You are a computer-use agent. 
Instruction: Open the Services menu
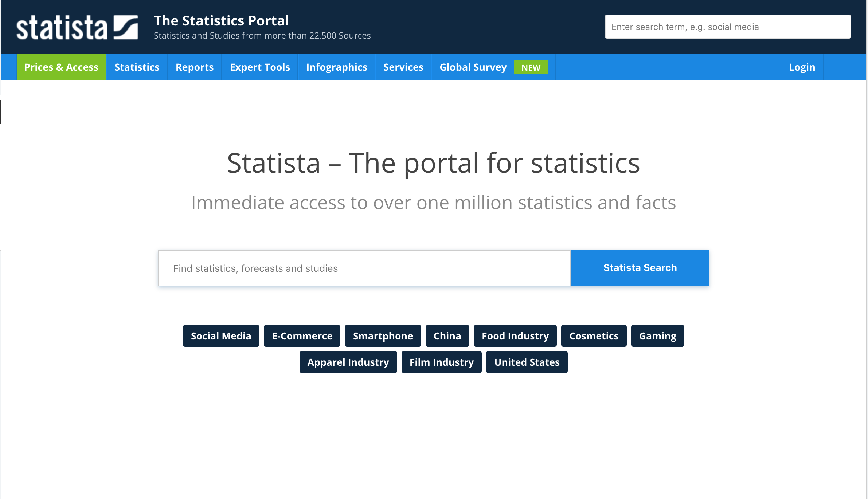[403, 67]
